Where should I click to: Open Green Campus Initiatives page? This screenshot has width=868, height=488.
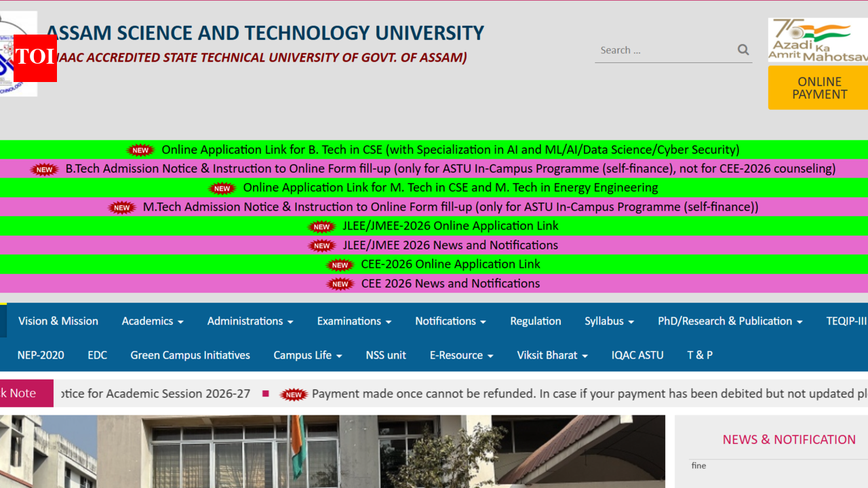click(190, 354)
